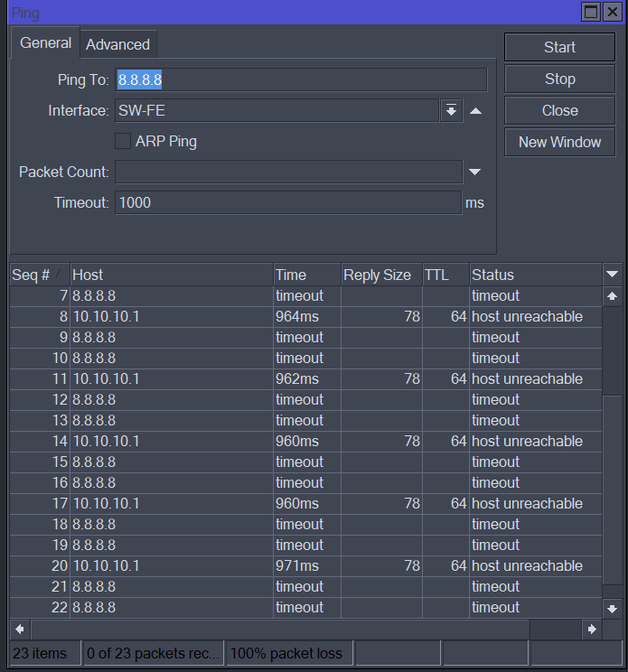
Task: Select the General tab
Action: click(x=46, y=43)
